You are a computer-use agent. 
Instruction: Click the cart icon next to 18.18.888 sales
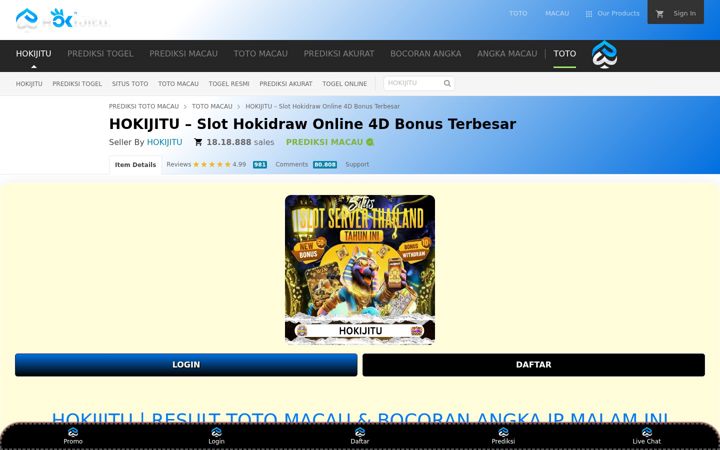tap(198, 142)
